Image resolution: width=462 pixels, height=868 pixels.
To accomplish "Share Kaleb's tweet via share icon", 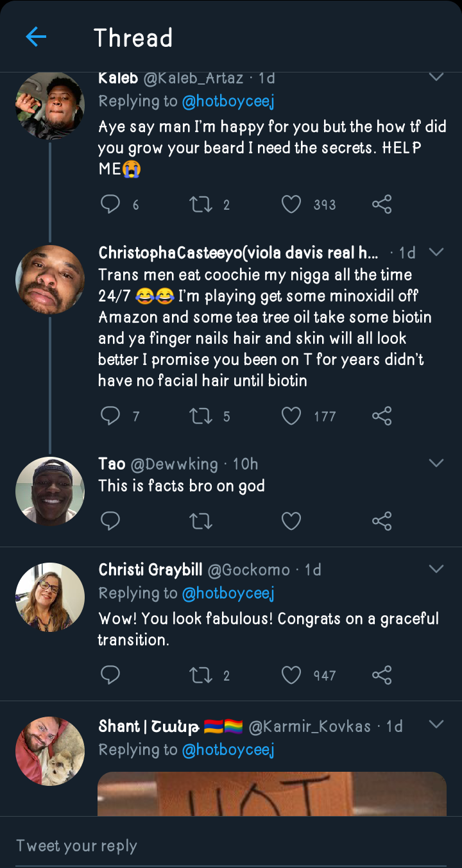I will [x=382, y=205].
